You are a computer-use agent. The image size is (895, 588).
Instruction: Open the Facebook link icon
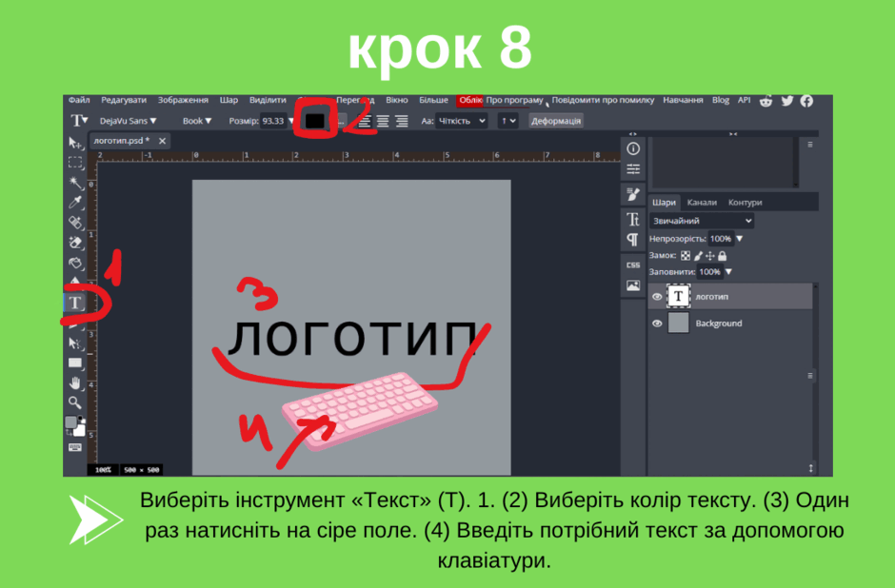pos(806,101)
